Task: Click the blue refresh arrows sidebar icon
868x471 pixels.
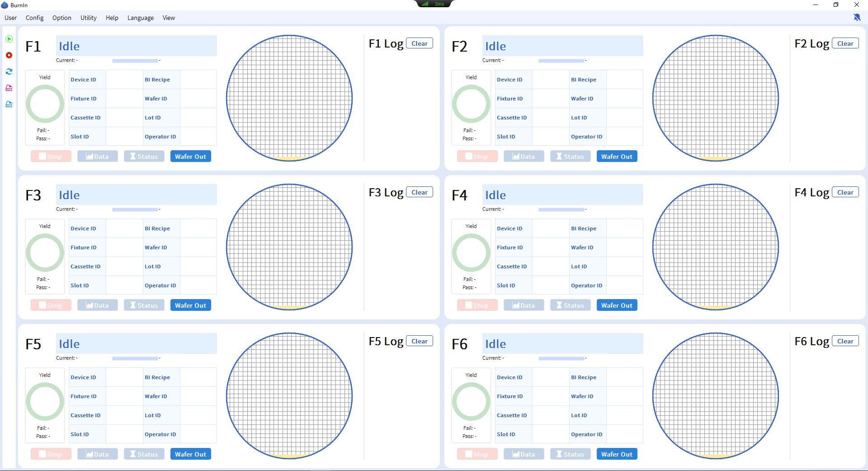Action: click(x=9, y=71)
